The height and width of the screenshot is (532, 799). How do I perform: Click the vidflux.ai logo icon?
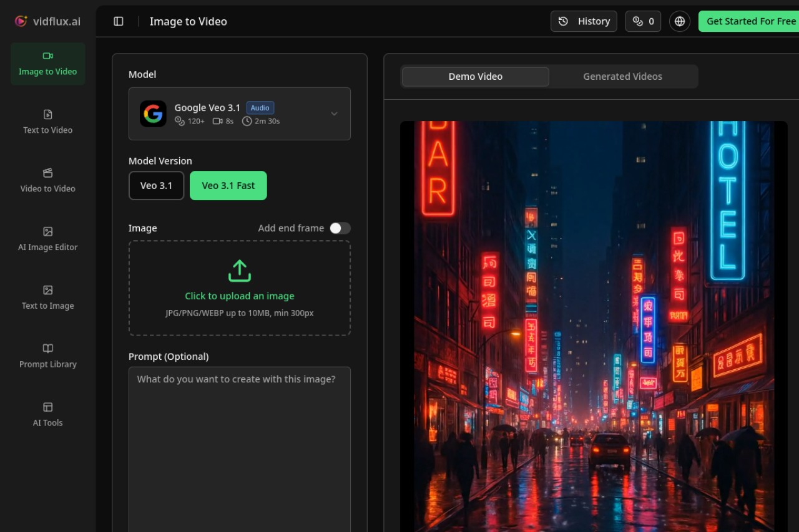pyautogui.click(x=21, y=21)
